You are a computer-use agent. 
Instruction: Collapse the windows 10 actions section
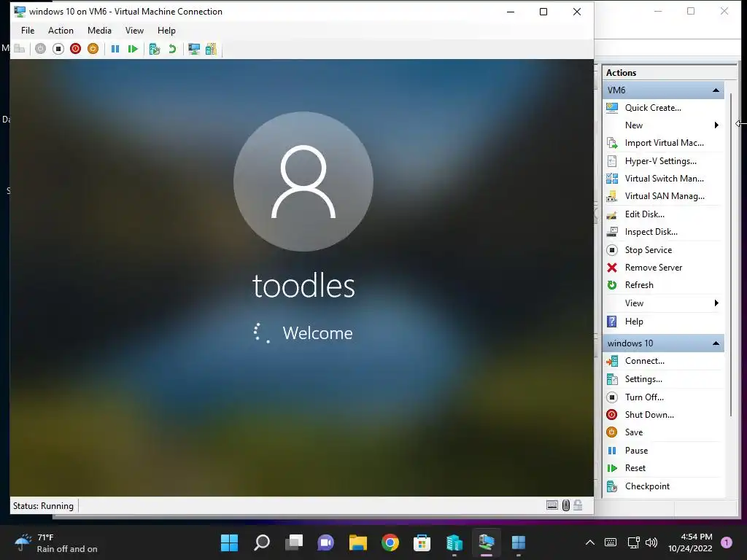click(716, 343)
